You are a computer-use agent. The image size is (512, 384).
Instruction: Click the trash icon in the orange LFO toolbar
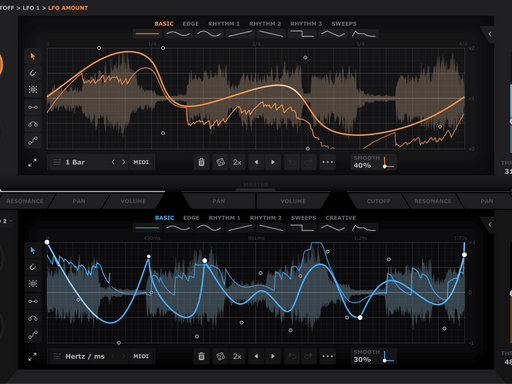coord(201,162)
